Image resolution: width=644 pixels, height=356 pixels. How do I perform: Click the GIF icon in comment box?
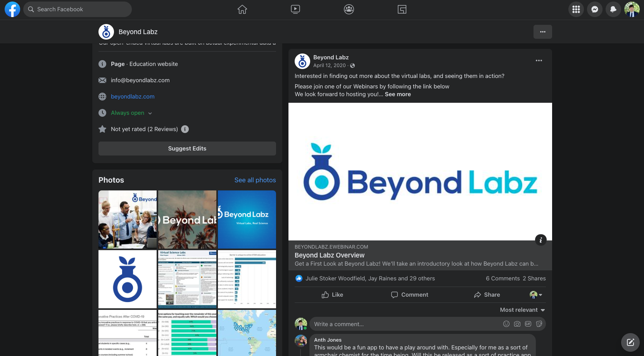[528, 324]
